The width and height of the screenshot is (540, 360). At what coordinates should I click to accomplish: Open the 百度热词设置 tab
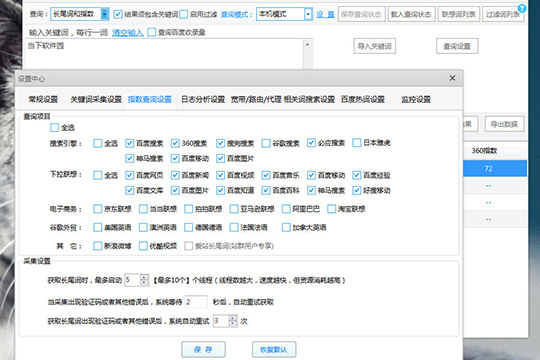(363, 100)
